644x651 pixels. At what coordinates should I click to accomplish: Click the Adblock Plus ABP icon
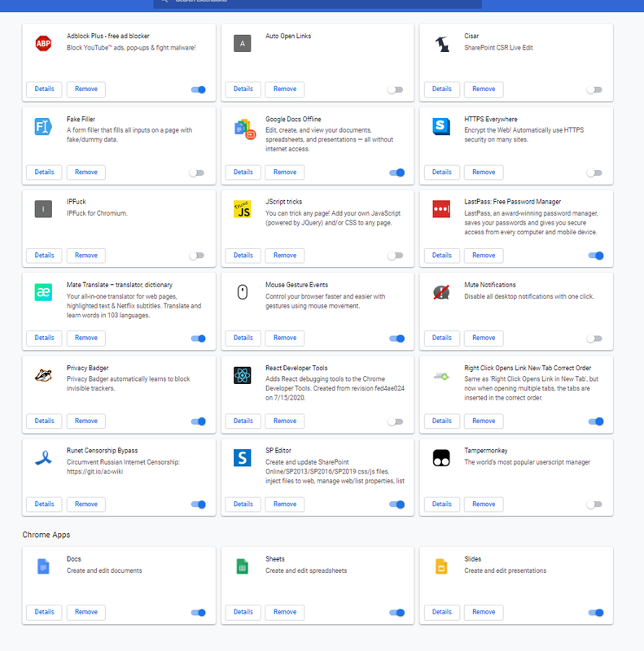click(43, 43)
